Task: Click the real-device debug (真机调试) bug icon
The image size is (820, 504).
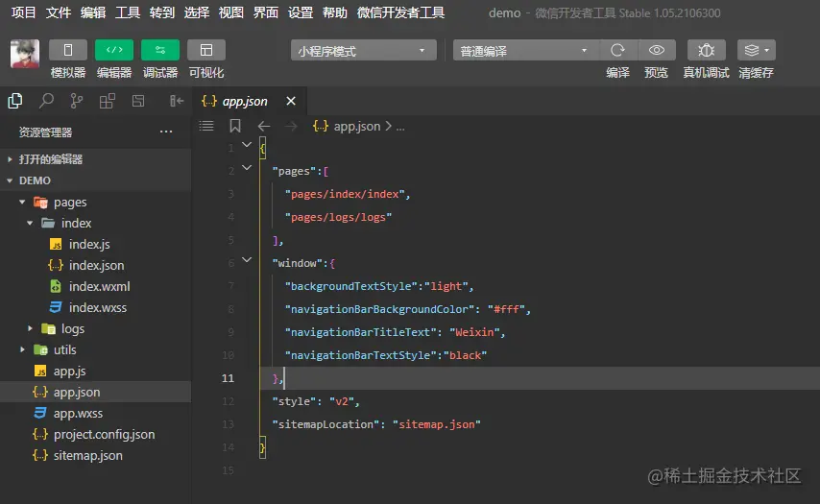Action: pos(706,50)
